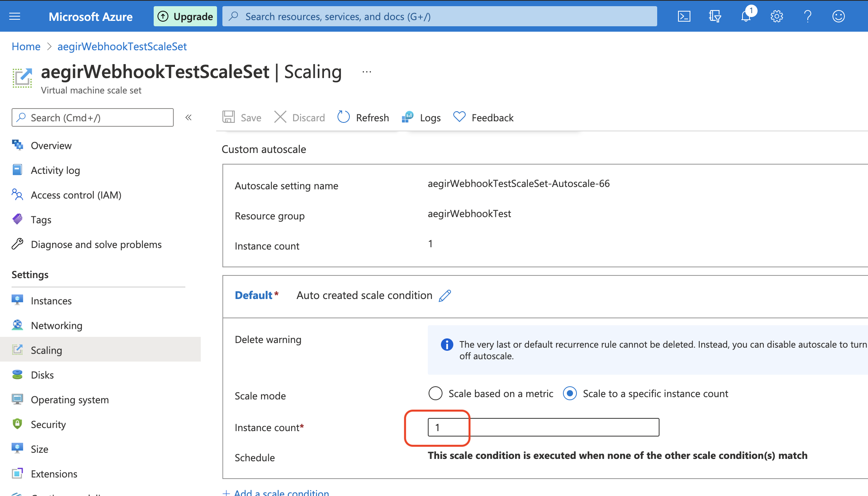Click the Security shield icon
Screen dimensions: 868x496
17,424
